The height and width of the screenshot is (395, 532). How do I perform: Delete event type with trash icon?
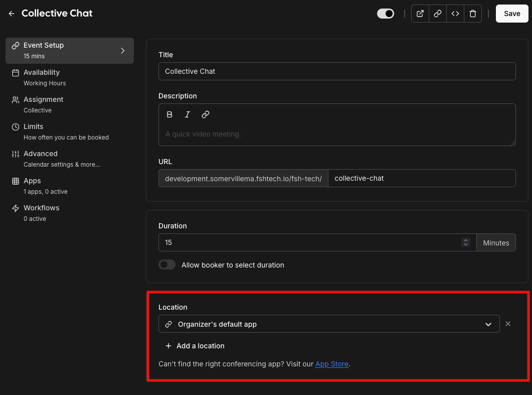click(473, 14)
